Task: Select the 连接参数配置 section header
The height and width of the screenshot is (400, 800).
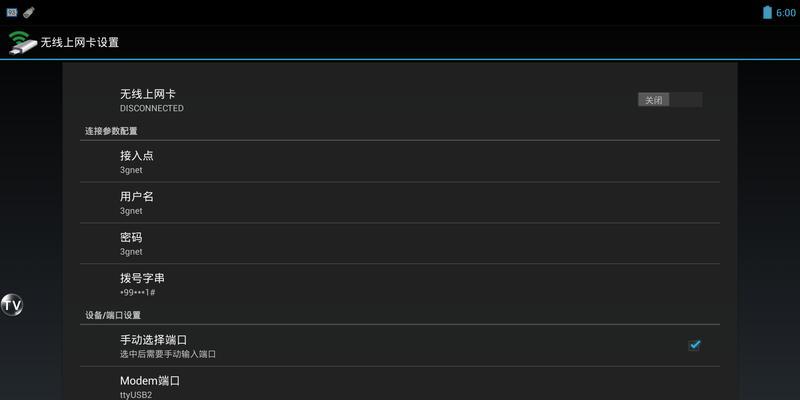Action: (x=111, y=131)
